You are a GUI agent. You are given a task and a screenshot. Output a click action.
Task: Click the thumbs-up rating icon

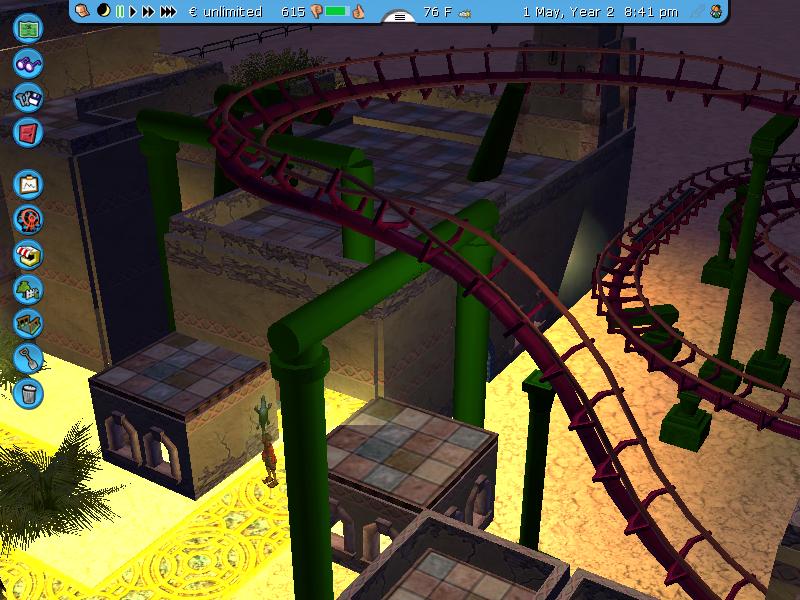(359, 11)
